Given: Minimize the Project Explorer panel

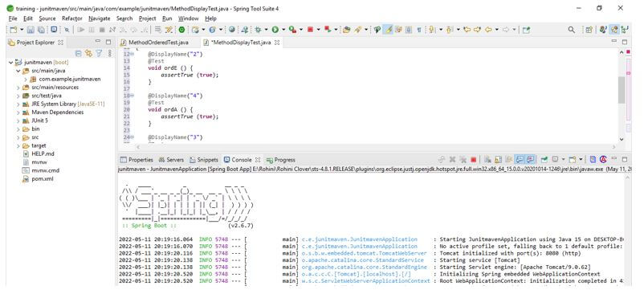Looking at the screenshot, I should pyautogui.click(x=98, y=42).
